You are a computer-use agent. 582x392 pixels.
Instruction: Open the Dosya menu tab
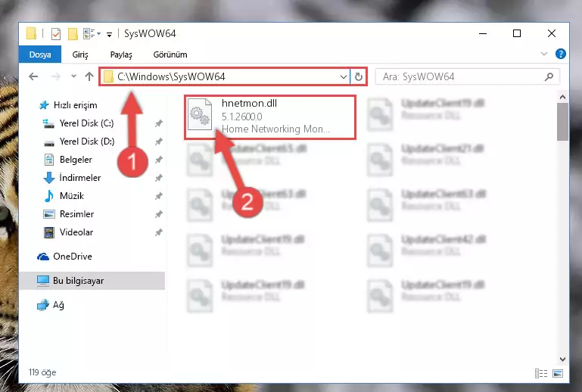(x=40, y=54)
